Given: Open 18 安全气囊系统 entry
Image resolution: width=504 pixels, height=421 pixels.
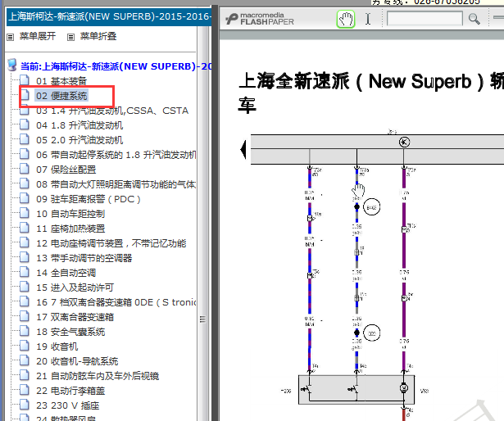Looking at the screenshot, I should tap(70, 332).
